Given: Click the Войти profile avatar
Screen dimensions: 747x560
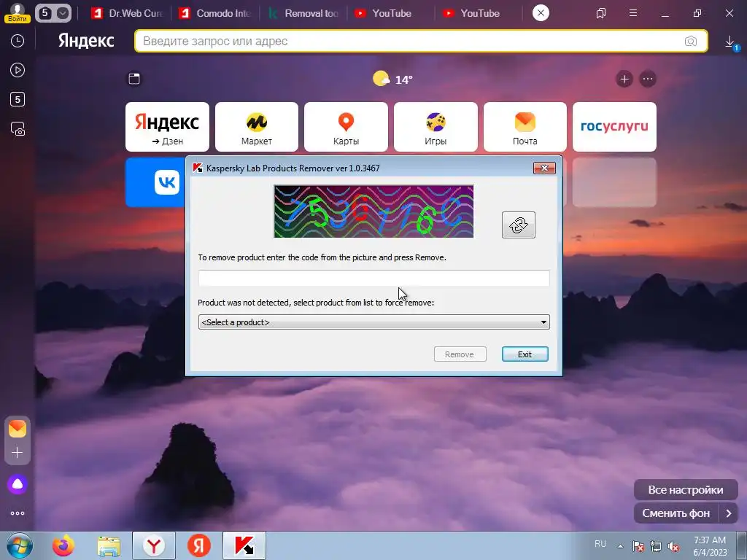Looking at the screenshot, I should point(18,13).
